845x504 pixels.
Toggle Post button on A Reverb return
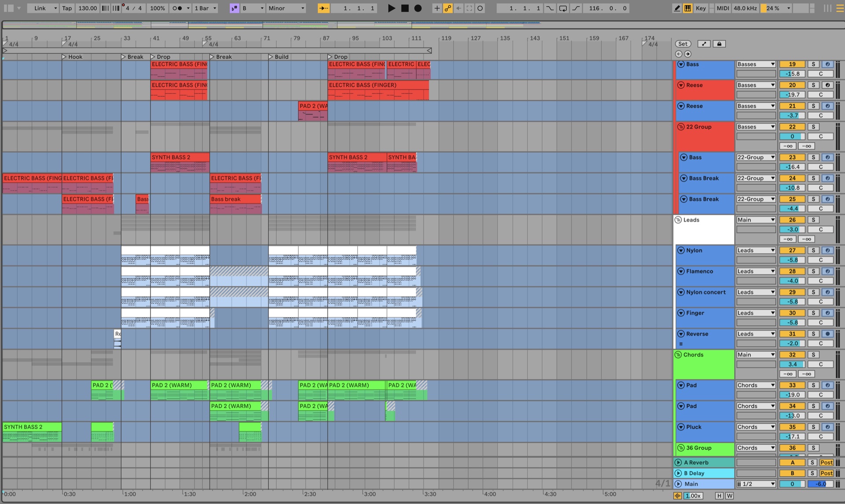pyautogui.click(x=826, y=462)
